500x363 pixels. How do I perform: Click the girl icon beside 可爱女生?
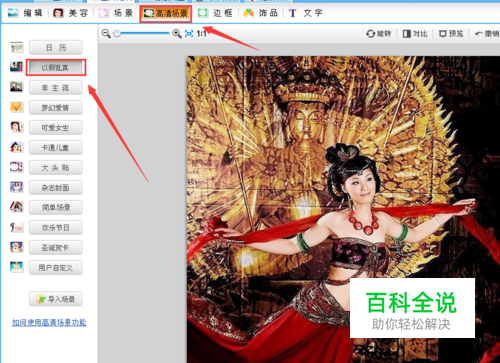tap(16, 127)
